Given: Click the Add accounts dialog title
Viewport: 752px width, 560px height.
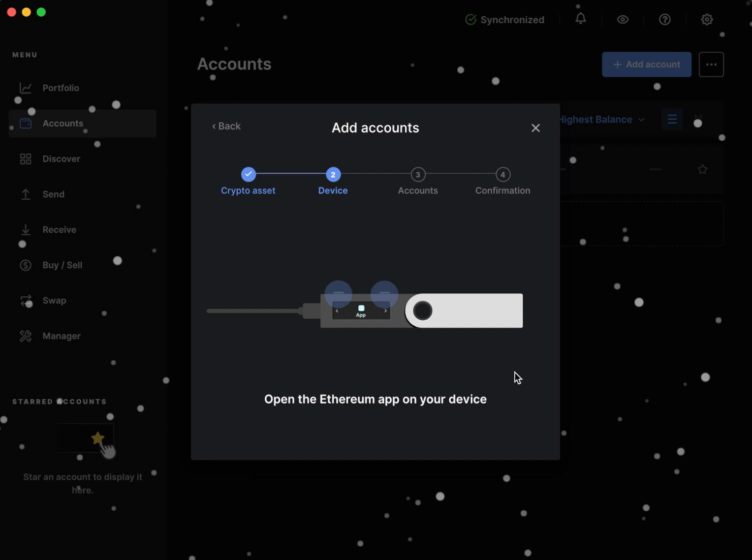Looking at the screenshot, I should point(376,128).
